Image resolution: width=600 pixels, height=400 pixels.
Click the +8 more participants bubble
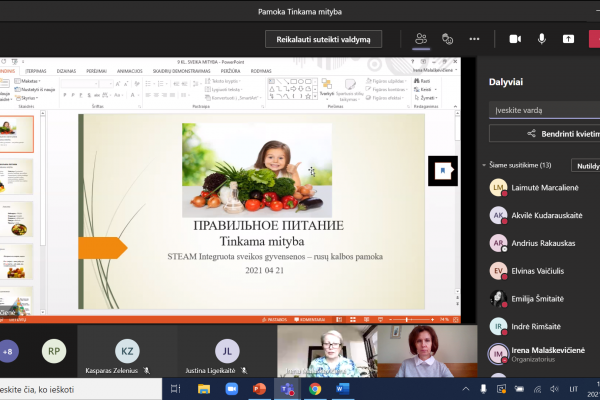pyautogui.click(x=8, y=351)
